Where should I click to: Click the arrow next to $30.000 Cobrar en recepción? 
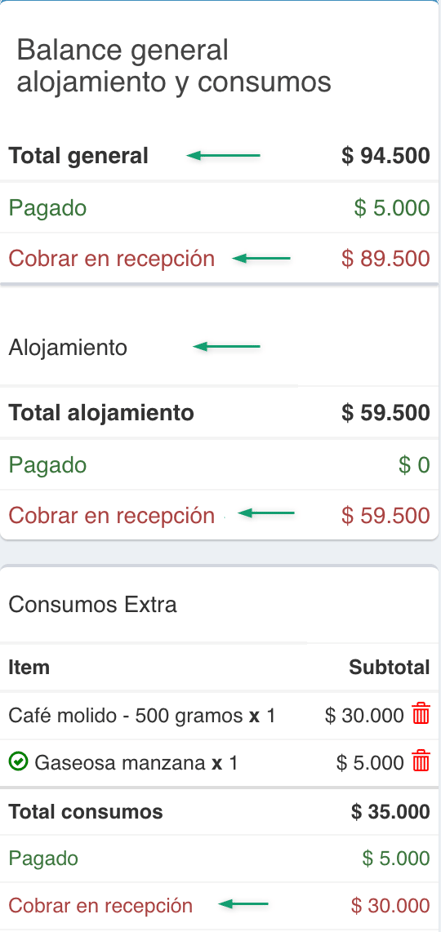244,905
